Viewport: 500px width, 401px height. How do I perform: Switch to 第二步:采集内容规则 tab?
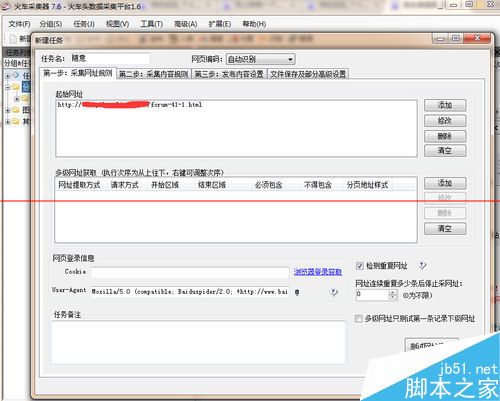(x=154, y=74)
